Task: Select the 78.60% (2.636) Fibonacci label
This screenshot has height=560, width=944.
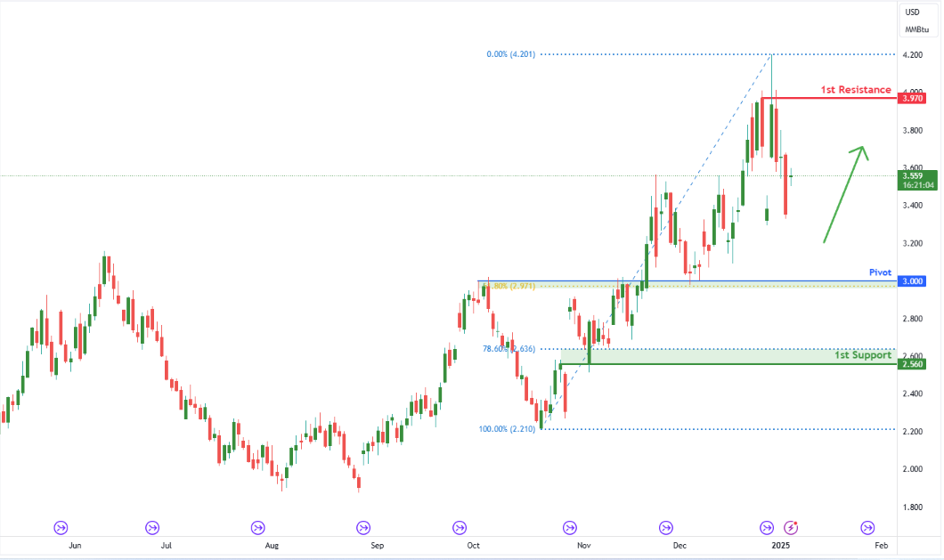Action: 509,349
